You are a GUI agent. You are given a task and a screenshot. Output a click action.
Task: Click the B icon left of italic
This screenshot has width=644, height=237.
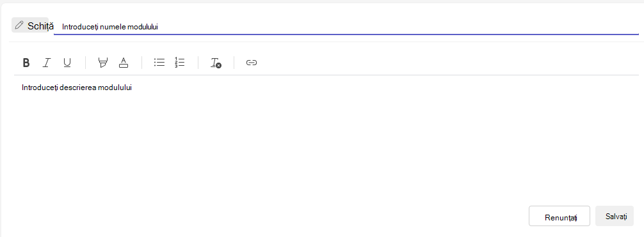click(26, 63)
